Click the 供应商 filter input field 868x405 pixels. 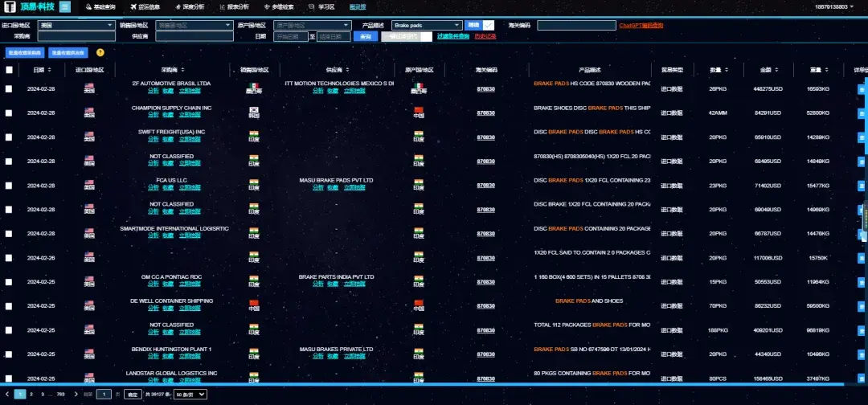pos(194,36)
